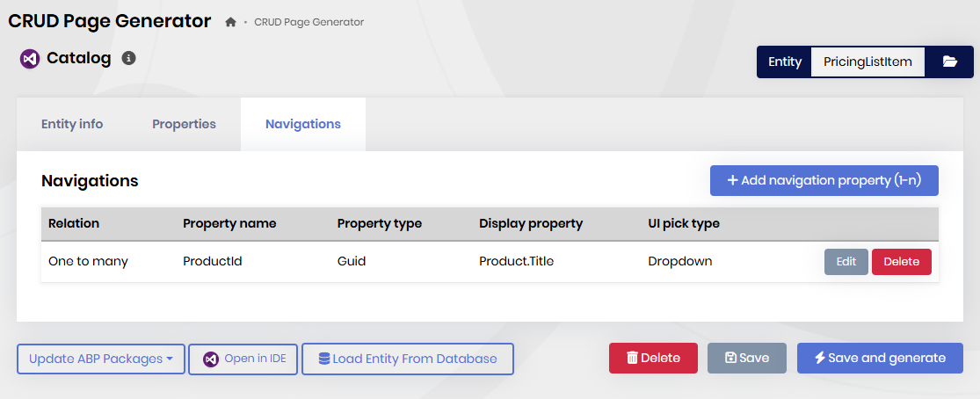Image resolution: width=980 pixels, height=399 pixels.
Task: Click the plus icon on Add navigation property
Action: tap(732, 180)
